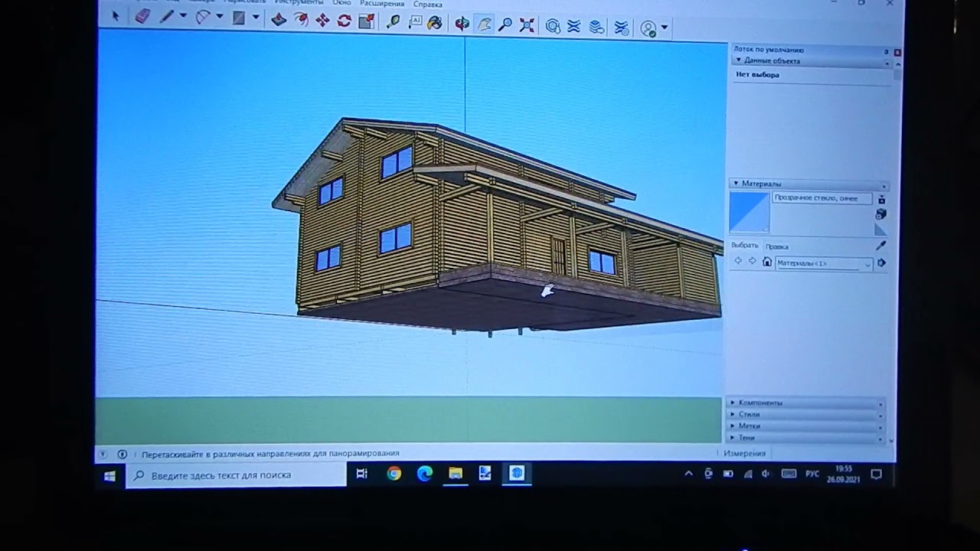Open the Windows Start menu
980x551 pixels.
click(109, 475)
